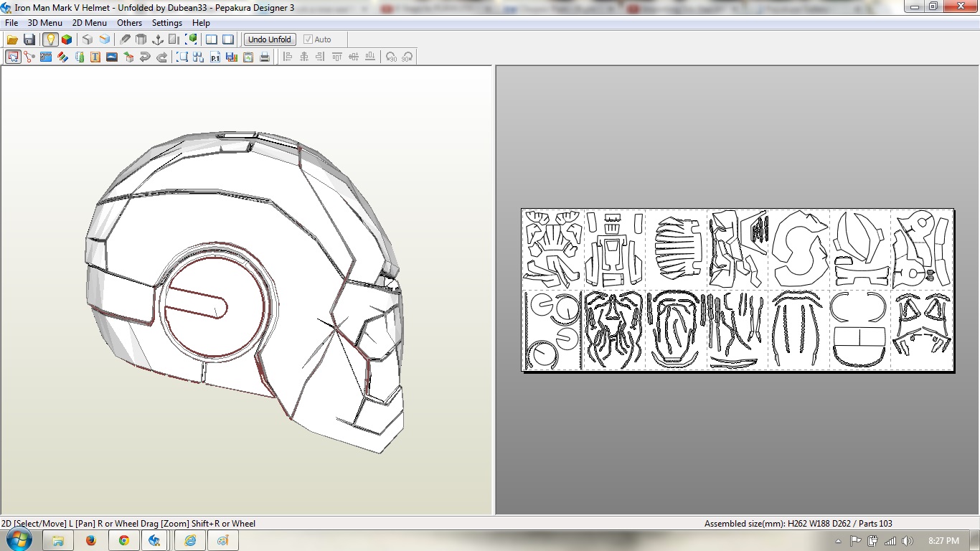Click the dashed rectangle selection icon

click(x=182, y=57)
